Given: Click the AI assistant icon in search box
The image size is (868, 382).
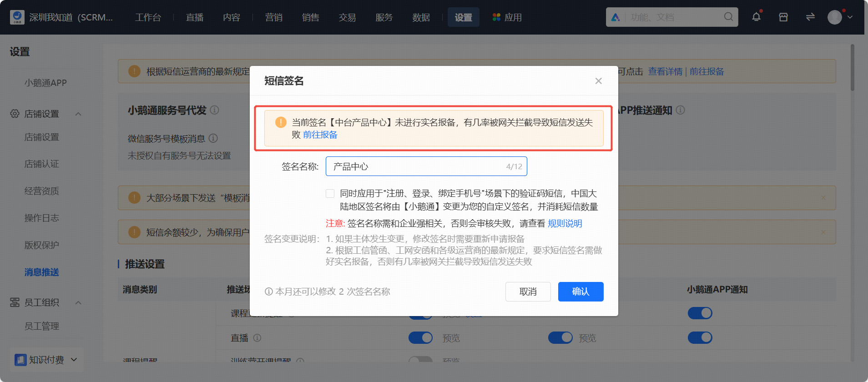Looking at the screenshot, I should coord(616,17).
